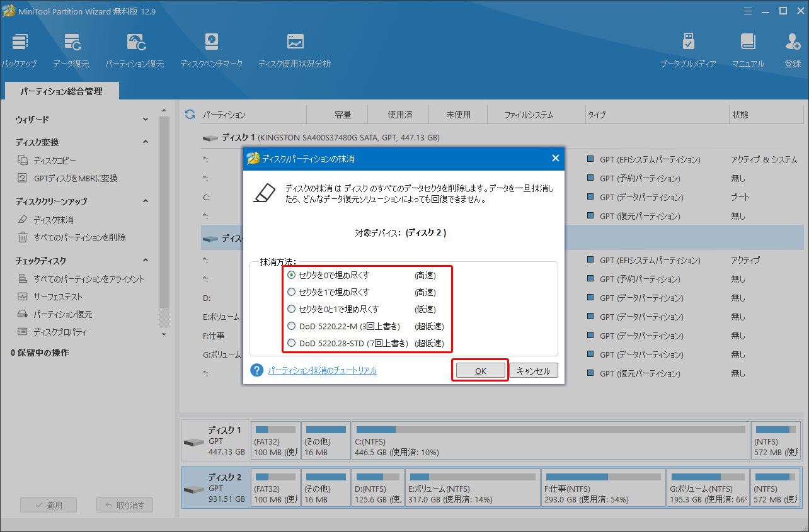Click the ディスク 1 drive icon in disk map
This screenshot has height=532, width=809.
pos(193,441)
